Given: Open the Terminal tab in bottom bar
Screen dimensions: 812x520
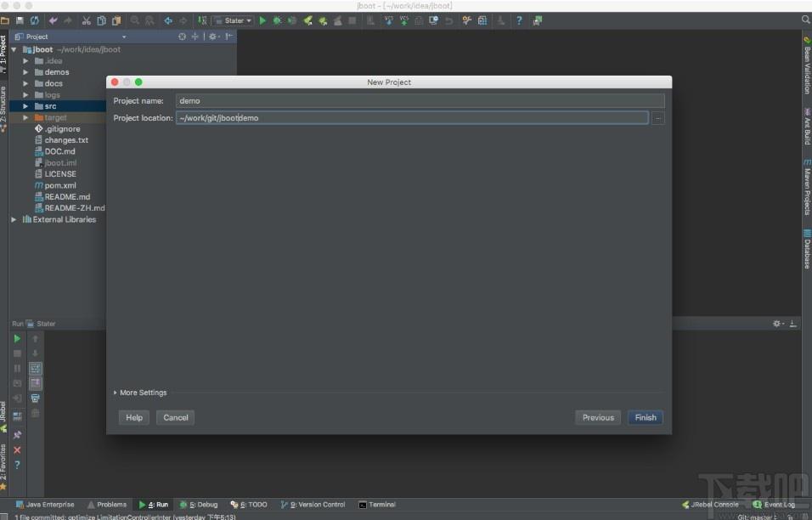Looking at the screenshot, I should pos(377,505).
